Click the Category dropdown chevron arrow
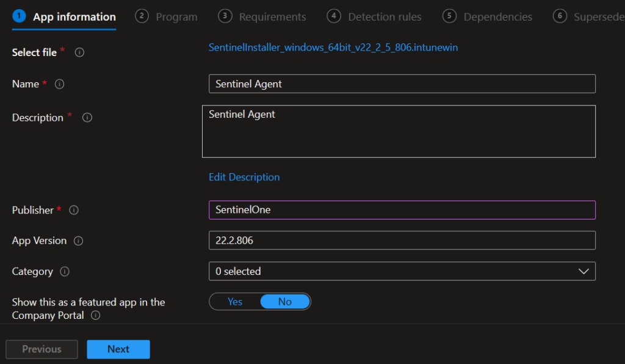The width and height of the screenshot is (625, 364). pos(583,271)
